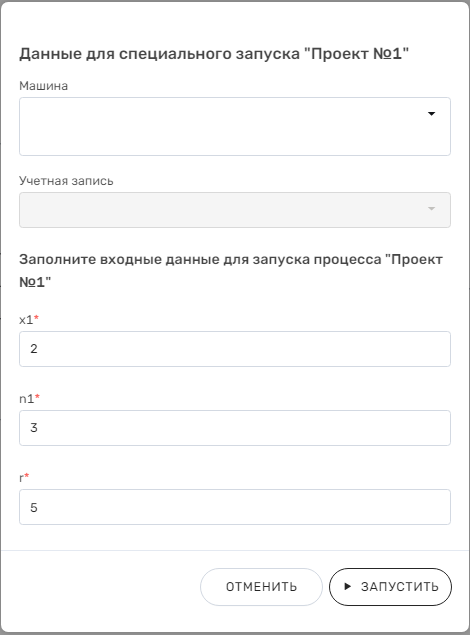Image resolution: width=470 pixels, height=635 pixels.
Task: Click the Учетная запись label
Action: [x=66, y=181]
